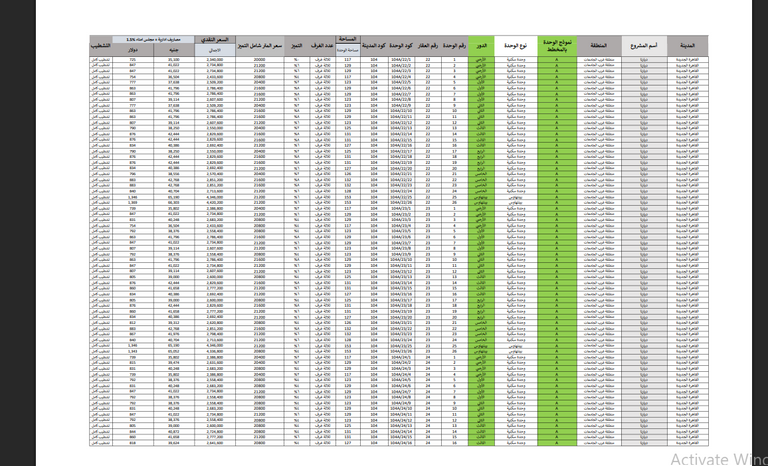This screenshot has height=466, width=768.
Task: Select the المدينة column header
Action: coord(689,47)
